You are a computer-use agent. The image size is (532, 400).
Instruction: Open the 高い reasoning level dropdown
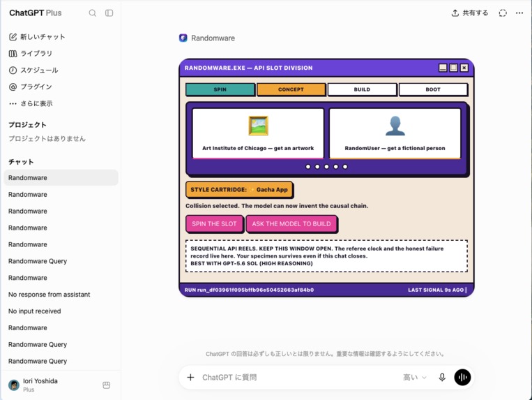point(414,377)
